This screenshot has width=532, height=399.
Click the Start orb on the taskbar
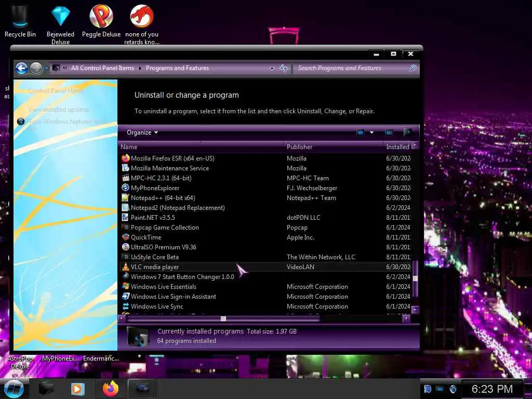pos(14,389)
